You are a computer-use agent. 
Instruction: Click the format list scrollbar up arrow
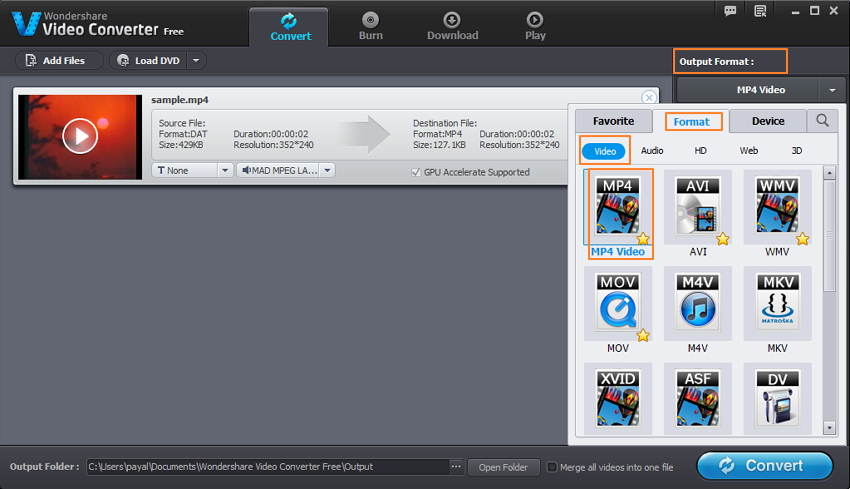829,173
